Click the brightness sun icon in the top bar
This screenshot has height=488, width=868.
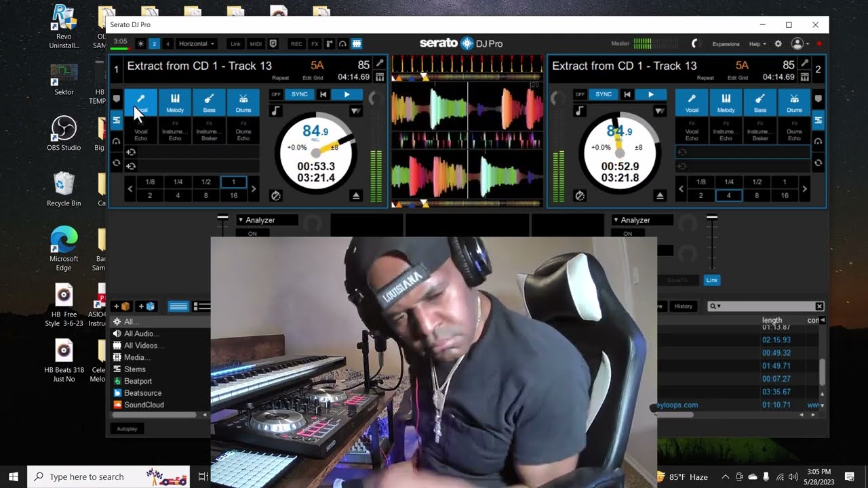point(141,43)
